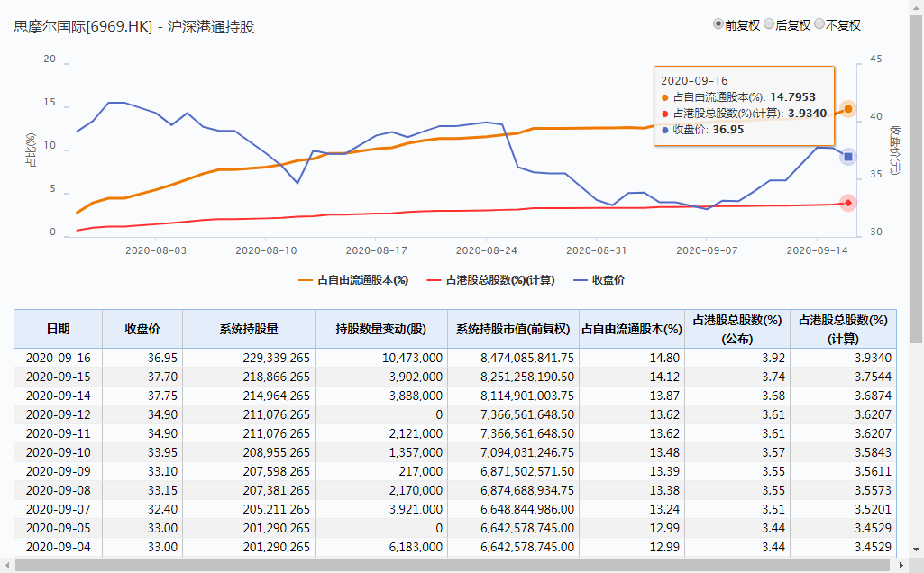Click the date cell 2020-09-09
The height and width of the screenshot is (573, 924).
pyautogui.click(x=58, y=471)
